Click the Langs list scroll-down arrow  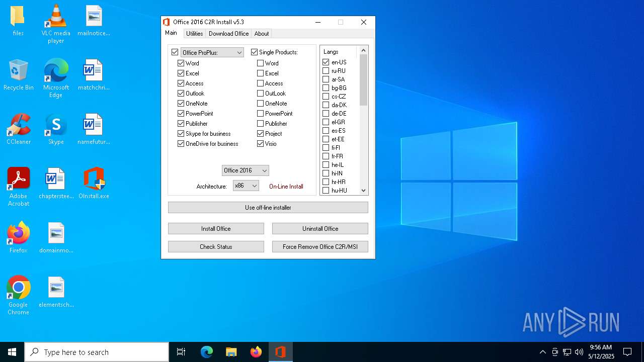363,191
